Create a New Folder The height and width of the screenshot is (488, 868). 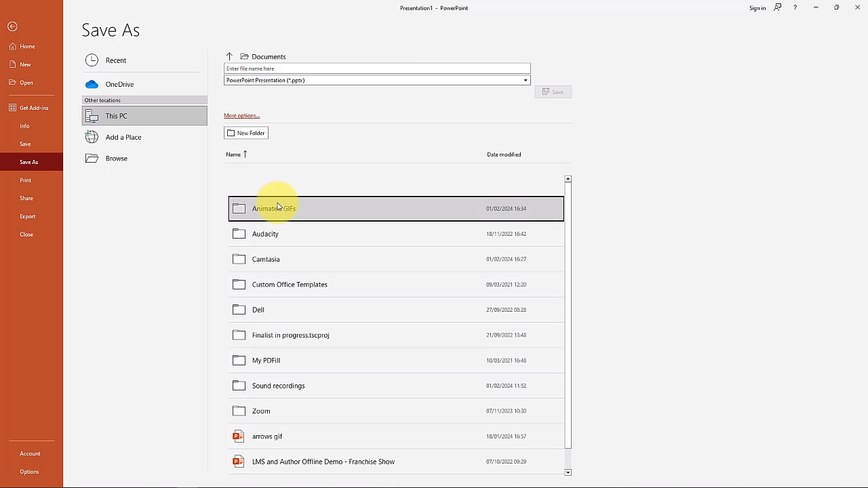(x=246, y=133)
